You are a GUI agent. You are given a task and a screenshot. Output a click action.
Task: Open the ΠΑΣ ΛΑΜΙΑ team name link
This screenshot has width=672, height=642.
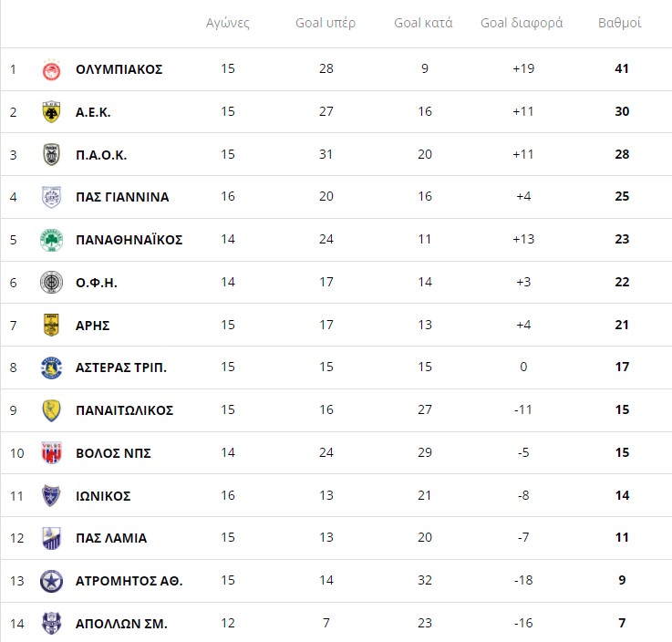112,538
